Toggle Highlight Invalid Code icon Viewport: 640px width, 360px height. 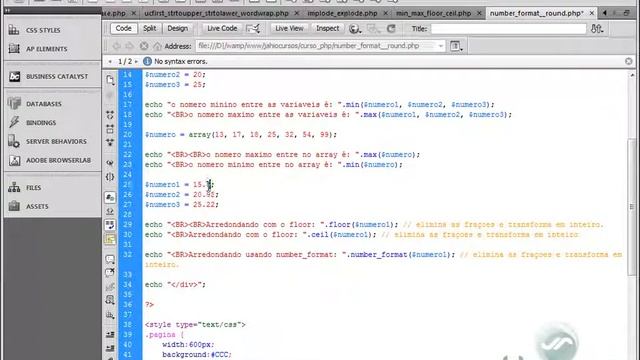[110, 211]
